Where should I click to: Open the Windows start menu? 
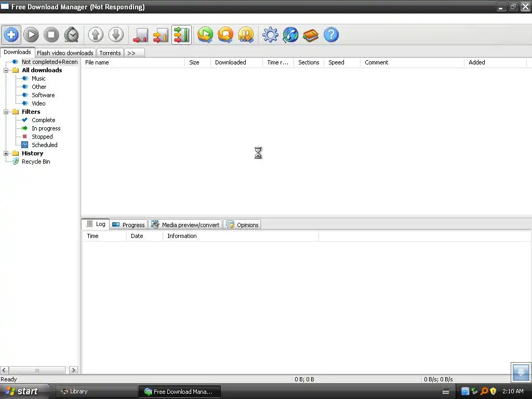(x=24, y=392)
